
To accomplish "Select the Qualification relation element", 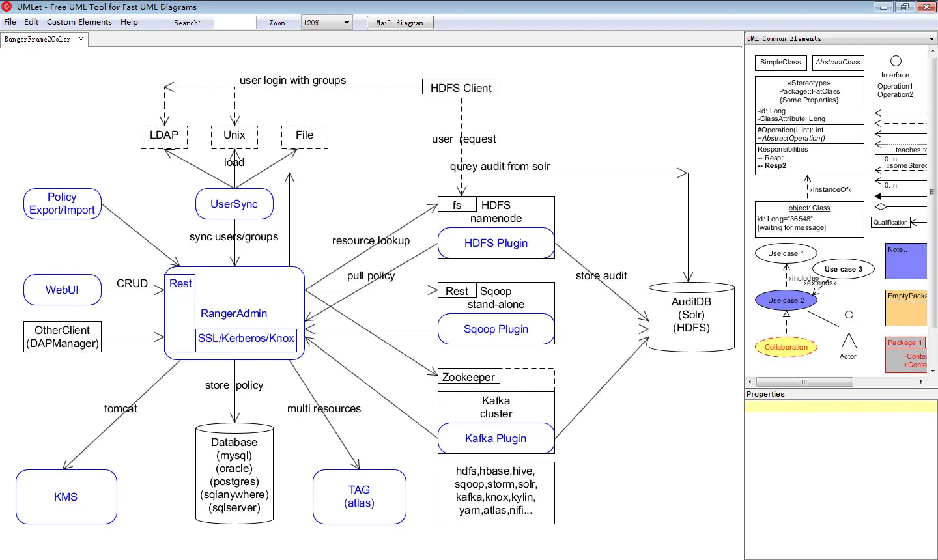I will coord(890,223).
